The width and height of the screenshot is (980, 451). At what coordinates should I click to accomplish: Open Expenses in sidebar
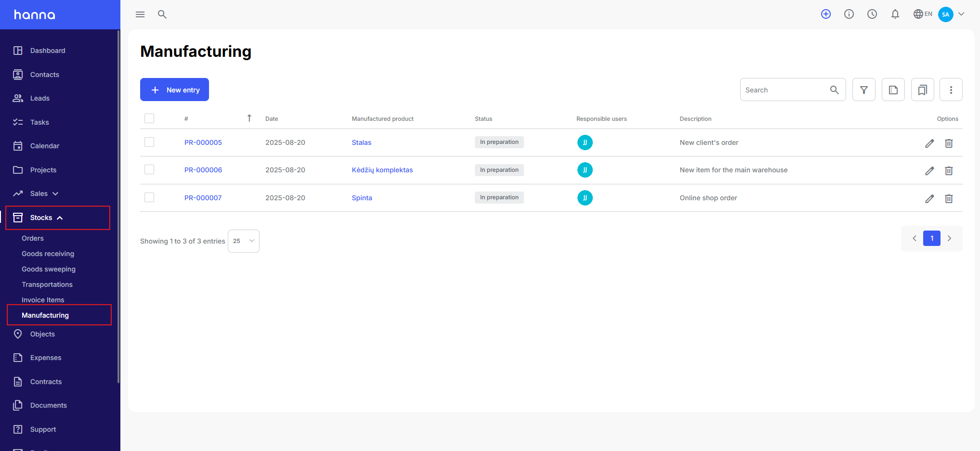coord(46,358)
